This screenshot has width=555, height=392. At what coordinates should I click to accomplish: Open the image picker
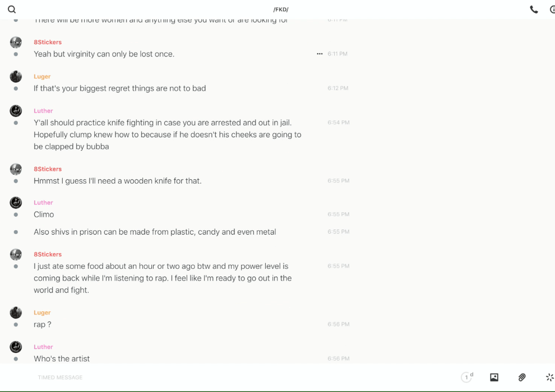494,377
